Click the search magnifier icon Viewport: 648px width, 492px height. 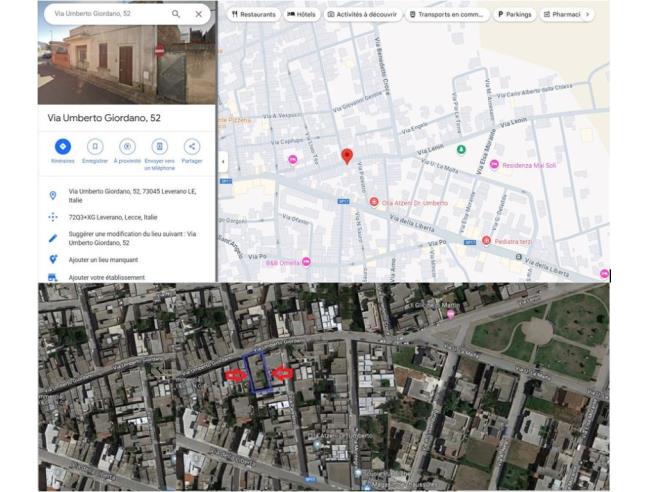pos(176,15)
